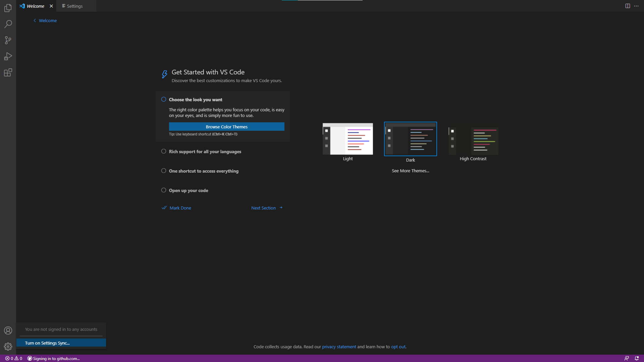Open the Explorer view in activity bar

[x=8, y=8]
